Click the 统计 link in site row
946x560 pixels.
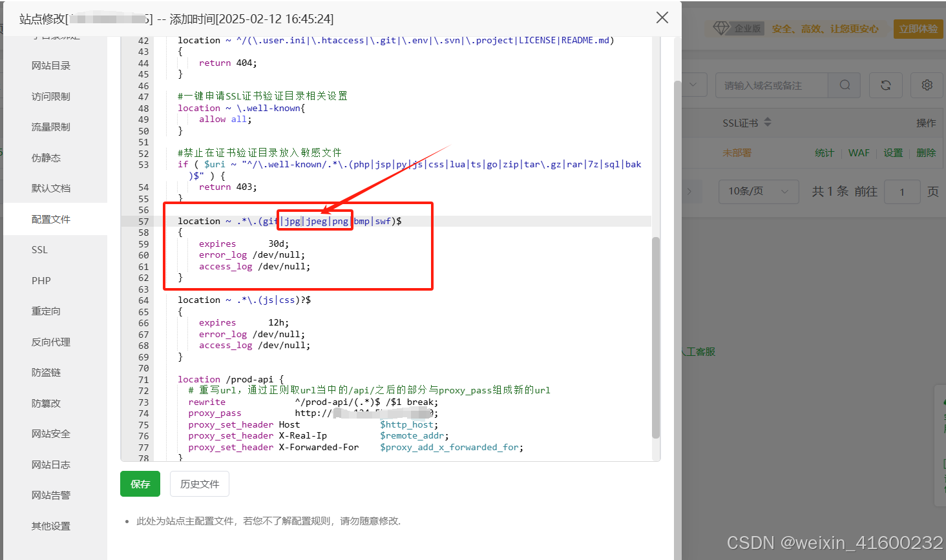825,153
